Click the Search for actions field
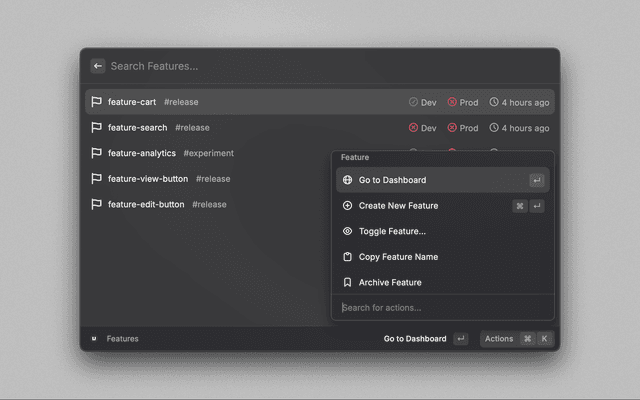The image size is (640, 400). (440, 308)
